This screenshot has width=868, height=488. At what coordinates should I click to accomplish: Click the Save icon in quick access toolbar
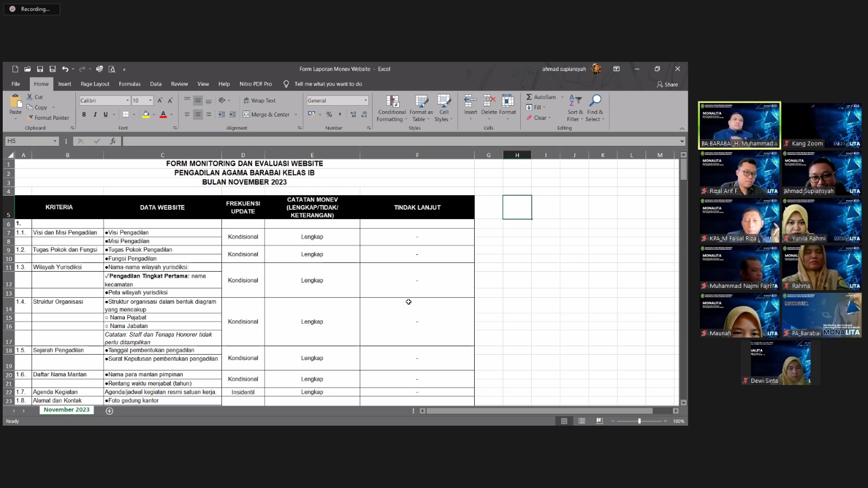40,69
